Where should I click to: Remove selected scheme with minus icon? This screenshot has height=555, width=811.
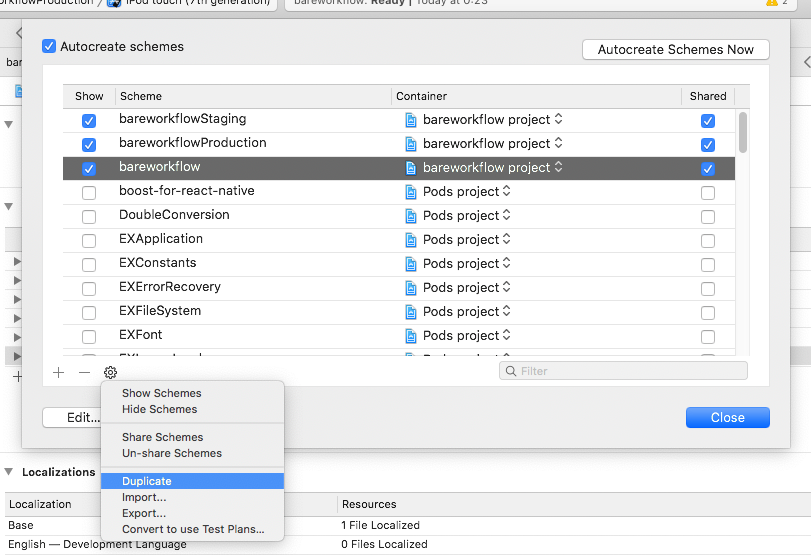84,372
